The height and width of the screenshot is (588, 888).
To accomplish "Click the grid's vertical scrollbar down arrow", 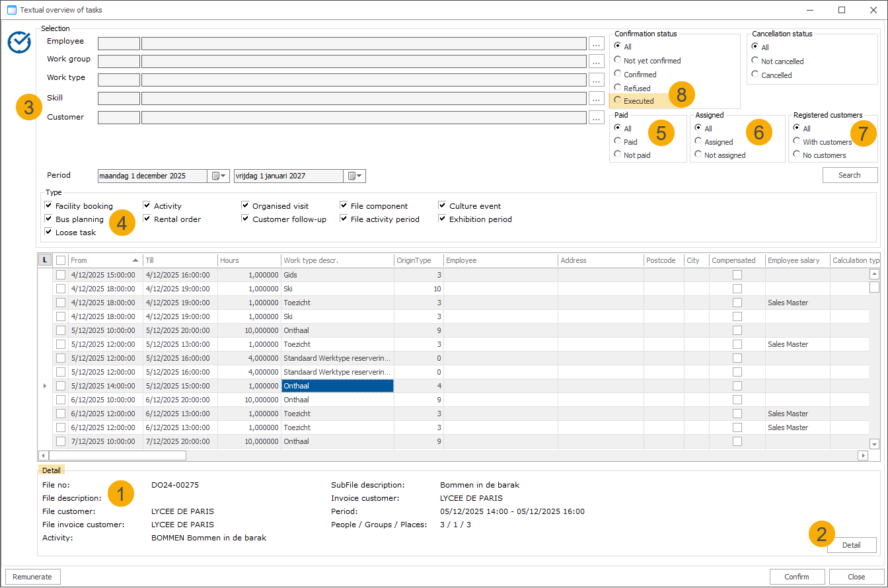I will pyautogui.click(x=874, y=444).
